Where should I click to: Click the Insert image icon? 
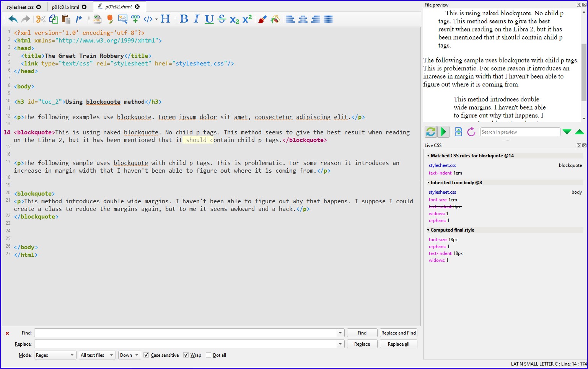tap(123, 19)
